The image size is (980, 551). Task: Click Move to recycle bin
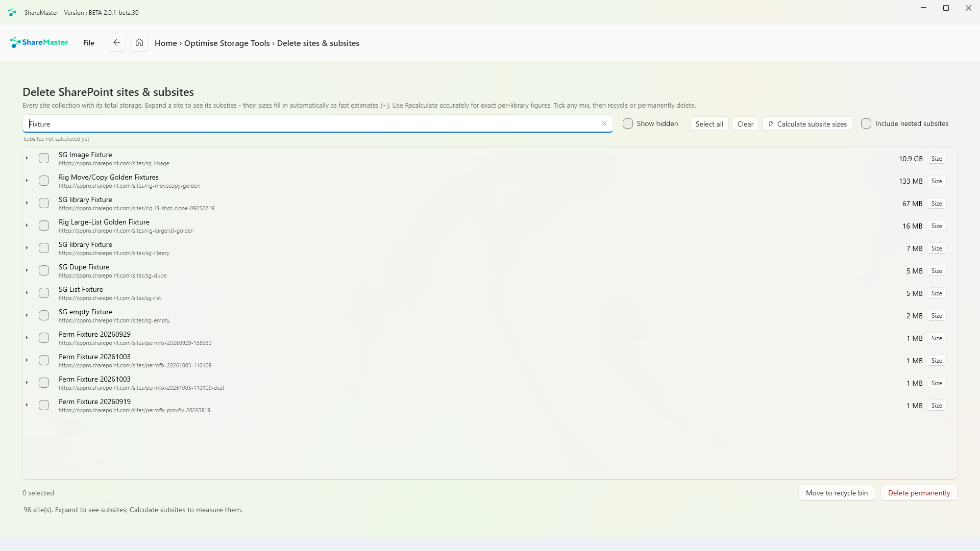[837, 493]
